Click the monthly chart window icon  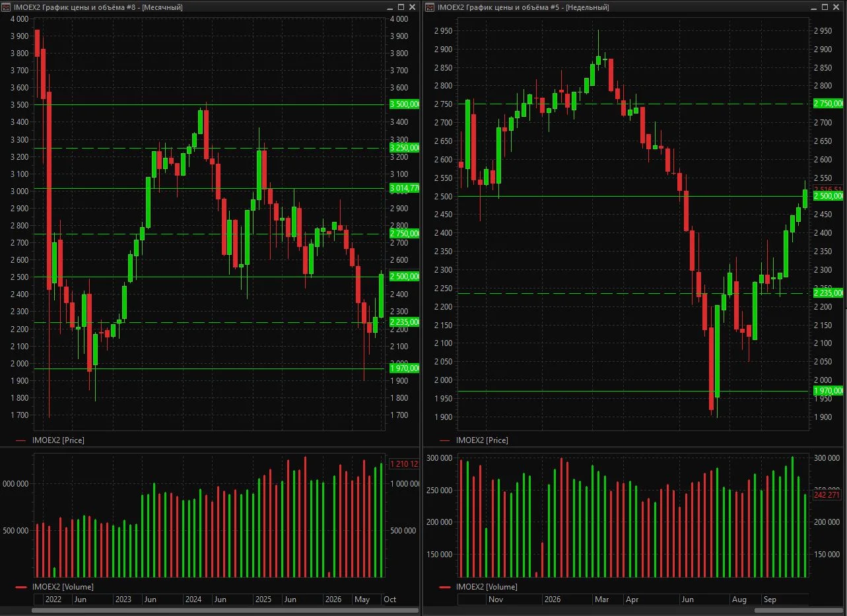pos(7,7)
